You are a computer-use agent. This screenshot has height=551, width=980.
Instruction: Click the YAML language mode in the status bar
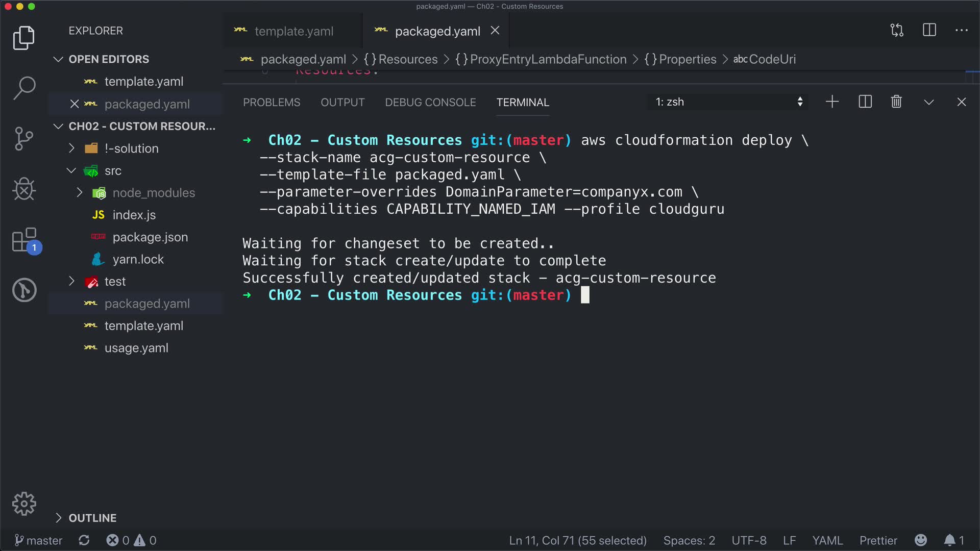827,540
